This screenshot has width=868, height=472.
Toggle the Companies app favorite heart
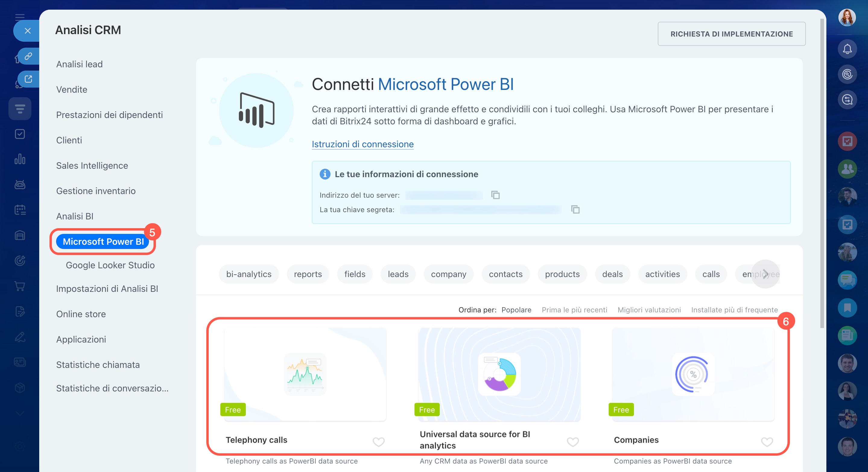767,441
